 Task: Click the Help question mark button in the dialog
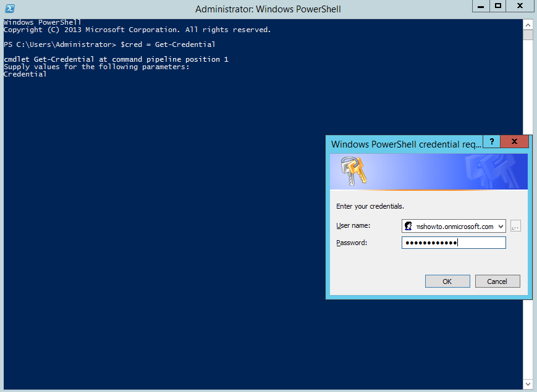coord(492,141)
